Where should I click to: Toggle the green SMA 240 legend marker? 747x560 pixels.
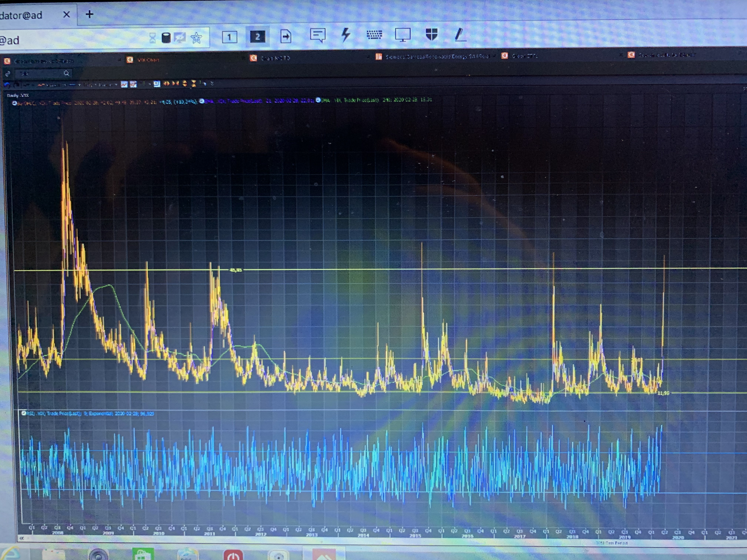pyautogui.click(x=318, y=100)
